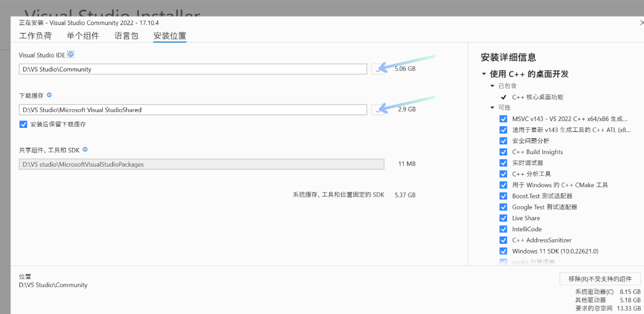Click info icon next to 共享组件、工具和 SDK

click(85, 150)
